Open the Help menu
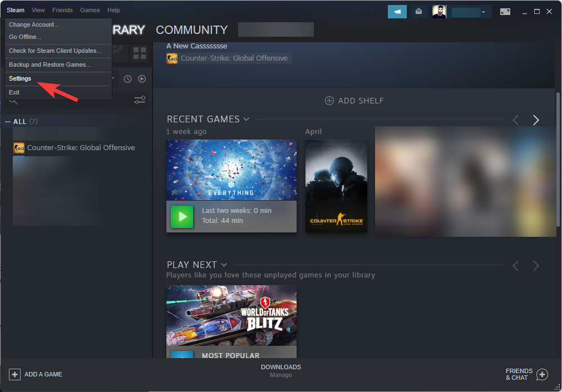Image resolution: width=562 pixels, height=392 pixels. click(x=114, y=10)
